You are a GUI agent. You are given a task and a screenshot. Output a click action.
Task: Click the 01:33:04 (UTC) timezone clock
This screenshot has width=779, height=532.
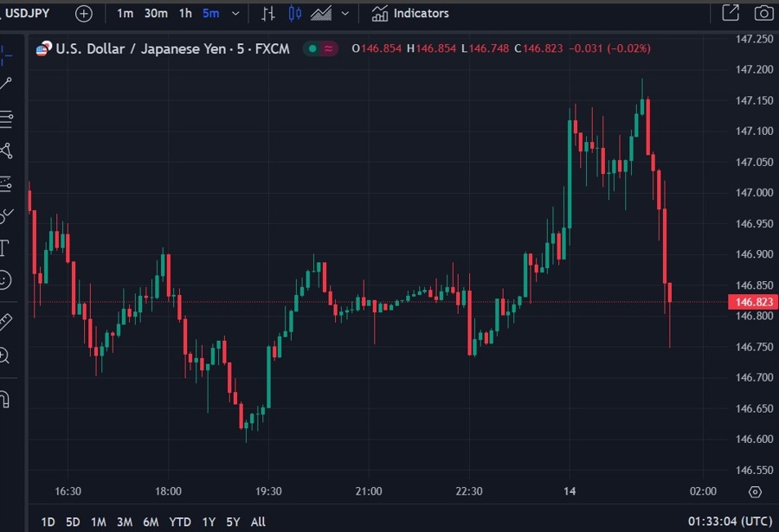[x=731, y=522]
